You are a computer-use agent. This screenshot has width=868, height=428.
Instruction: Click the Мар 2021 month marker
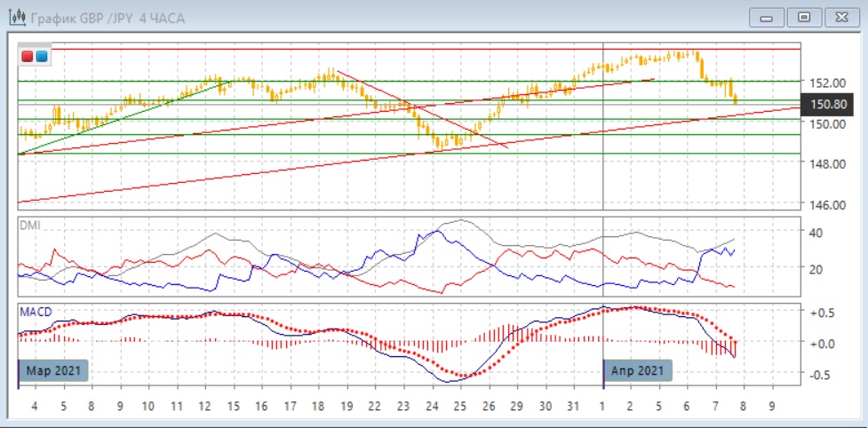[x=53, y=370]
